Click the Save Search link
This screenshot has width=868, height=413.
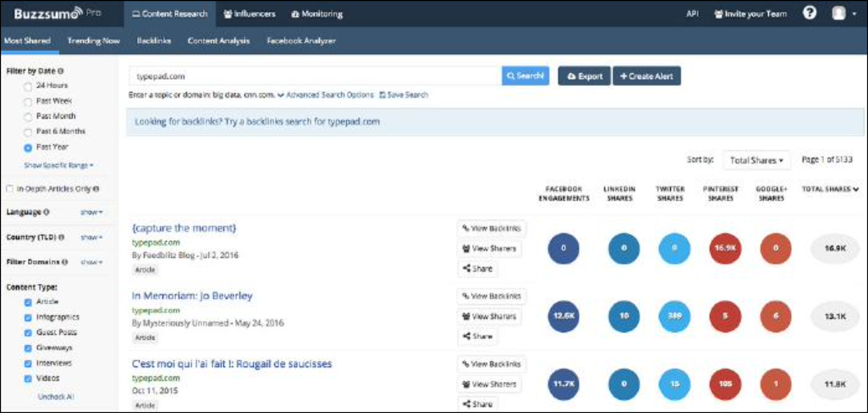404,95
